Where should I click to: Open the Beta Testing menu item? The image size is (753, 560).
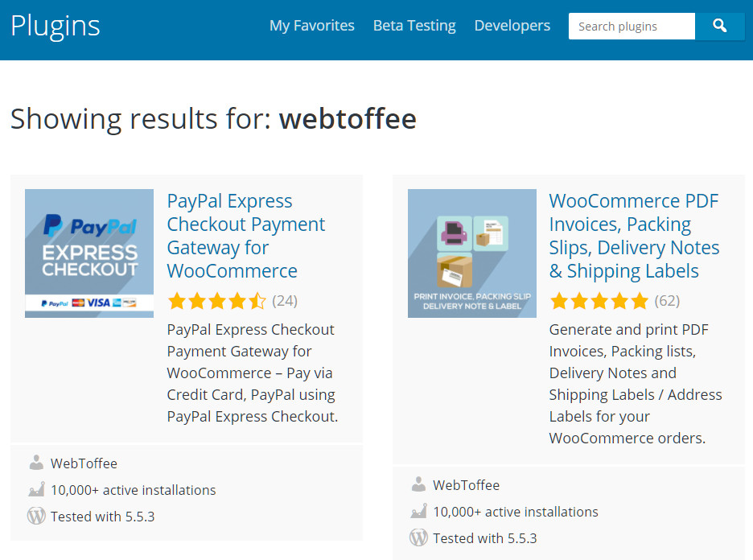coord(414,26)
